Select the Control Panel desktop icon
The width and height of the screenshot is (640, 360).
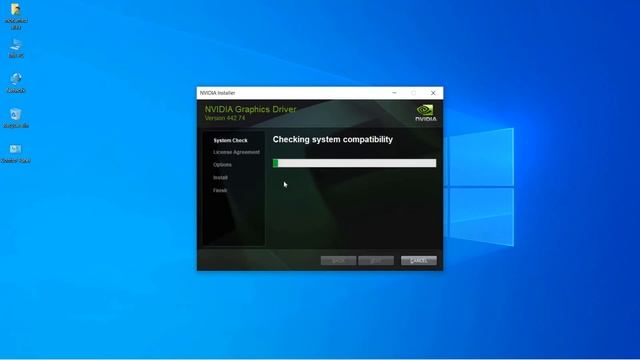coord(16,153)
